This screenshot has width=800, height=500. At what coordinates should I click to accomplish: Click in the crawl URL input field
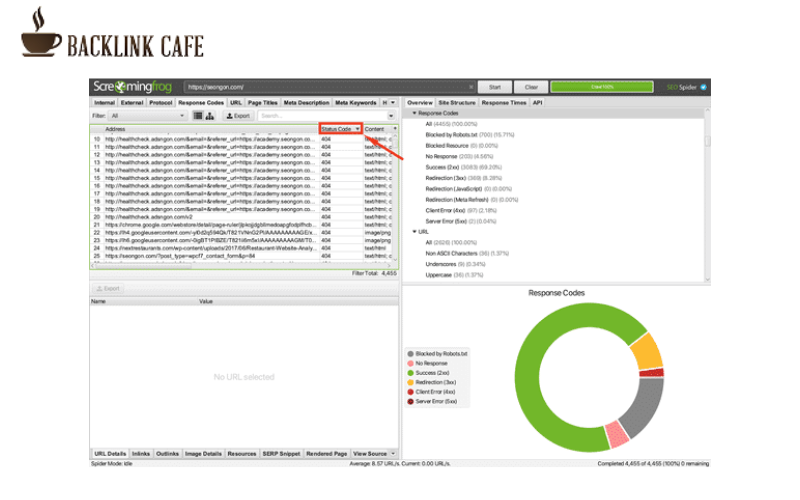[327, 87]
